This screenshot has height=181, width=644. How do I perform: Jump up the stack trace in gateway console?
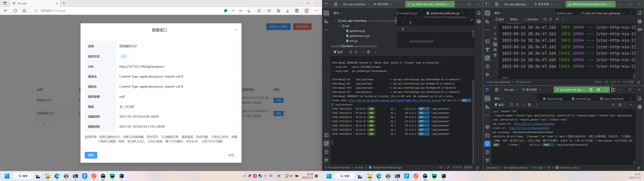click(x=495, y=28)
